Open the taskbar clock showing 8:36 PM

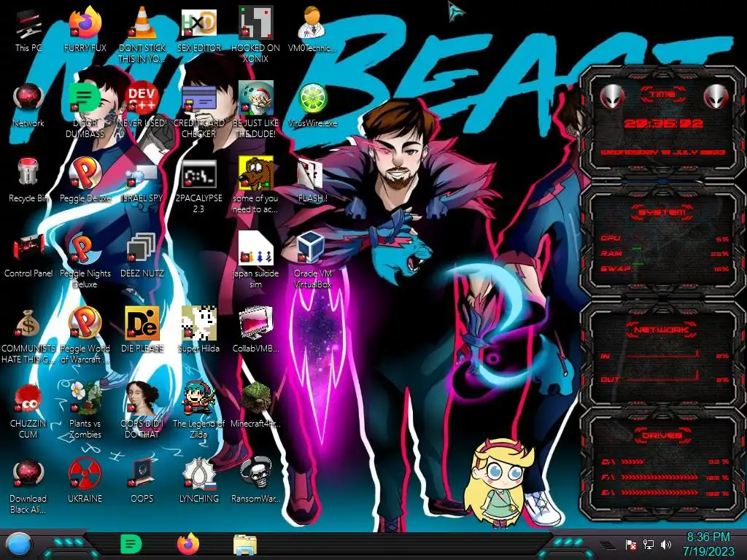(x=708, y=544)
